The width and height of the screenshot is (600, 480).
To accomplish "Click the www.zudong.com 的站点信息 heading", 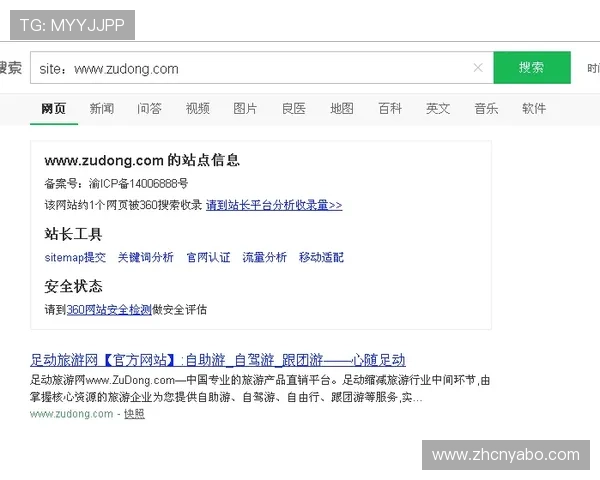I will [x=142, y=160].
